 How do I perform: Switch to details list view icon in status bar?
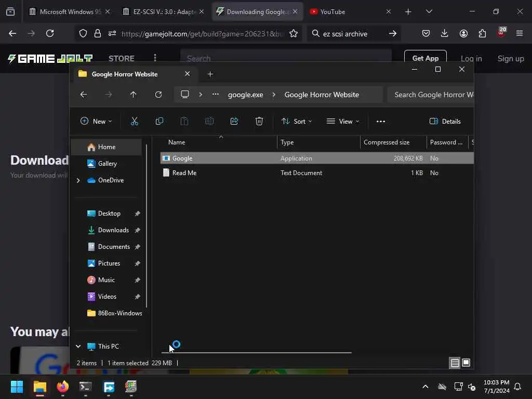click(455, 363)
